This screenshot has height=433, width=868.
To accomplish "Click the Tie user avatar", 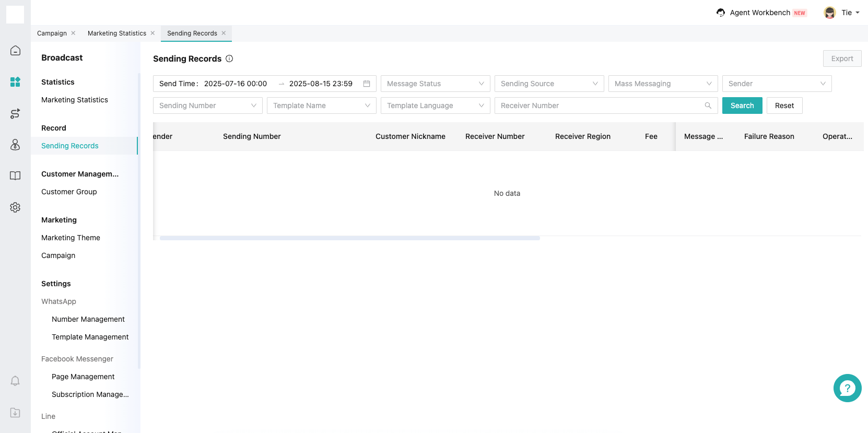I will [x=830, y=13].
